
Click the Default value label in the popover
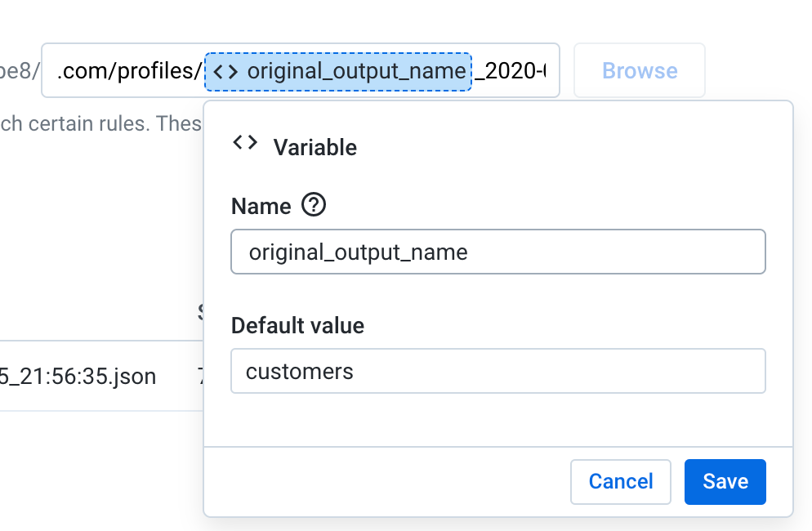[x=298, y=325]
